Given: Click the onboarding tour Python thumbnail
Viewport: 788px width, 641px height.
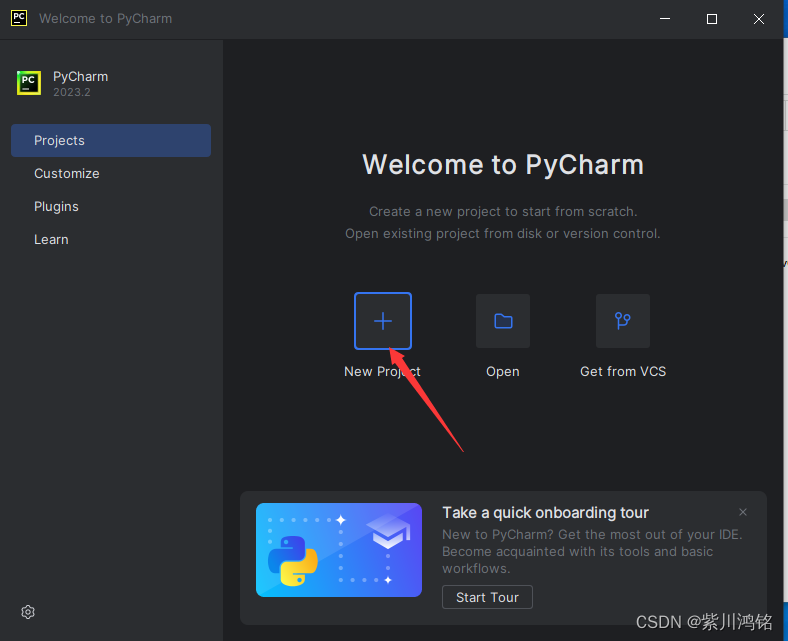Looking at the screenshot, I should (x=339, y=550).
